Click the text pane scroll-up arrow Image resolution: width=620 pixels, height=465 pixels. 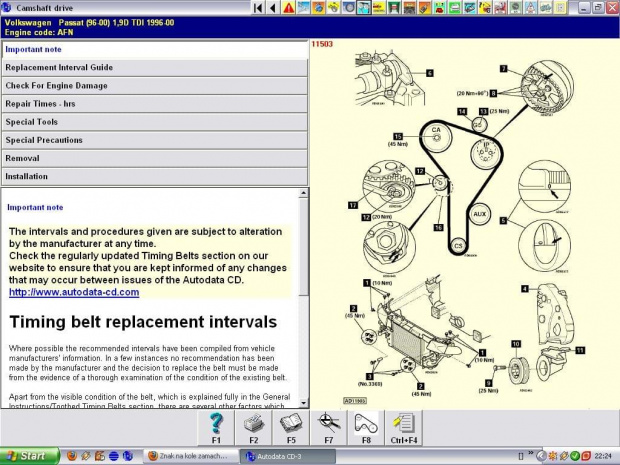[x=303, y=193]
